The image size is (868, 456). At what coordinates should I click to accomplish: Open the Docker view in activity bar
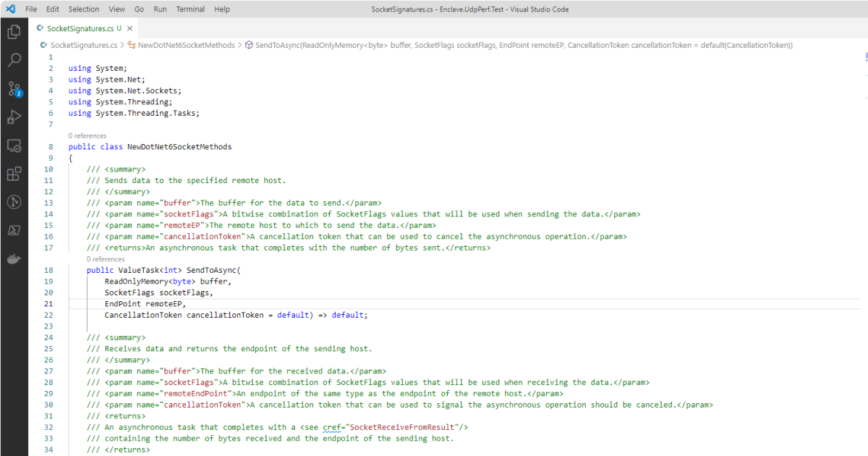pos(14,258)
